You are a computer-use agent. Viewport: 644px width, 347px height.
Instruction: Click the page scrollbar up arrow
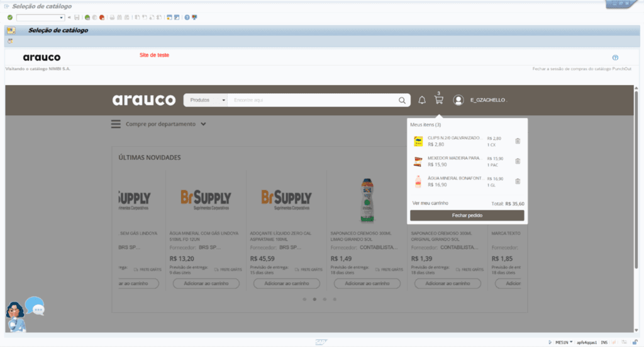[x=636, y=88]
